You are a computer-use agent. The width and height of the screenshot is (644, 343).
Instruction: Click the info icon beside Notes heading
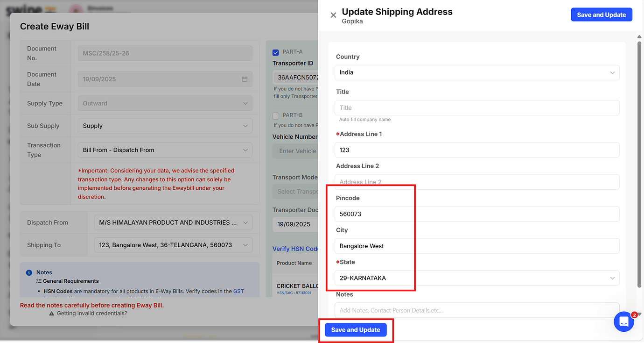(28, 272)
